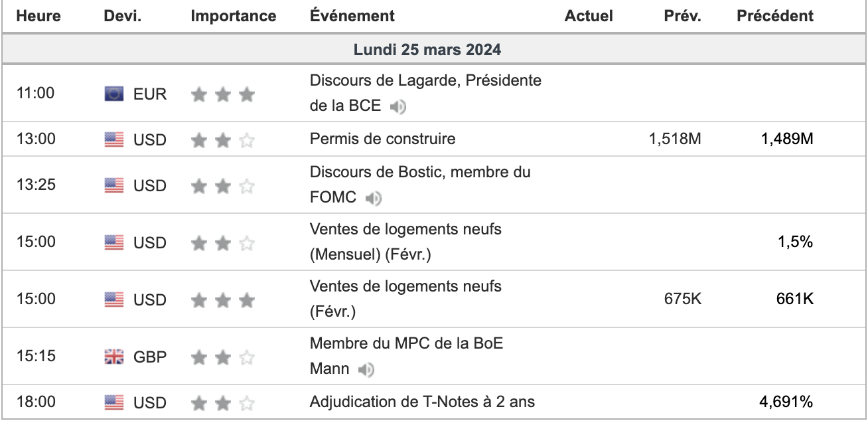Image resolution: width=868 pixels, height=421 pixels.
Task: Click the Importance column header
Action: point(234,16)
